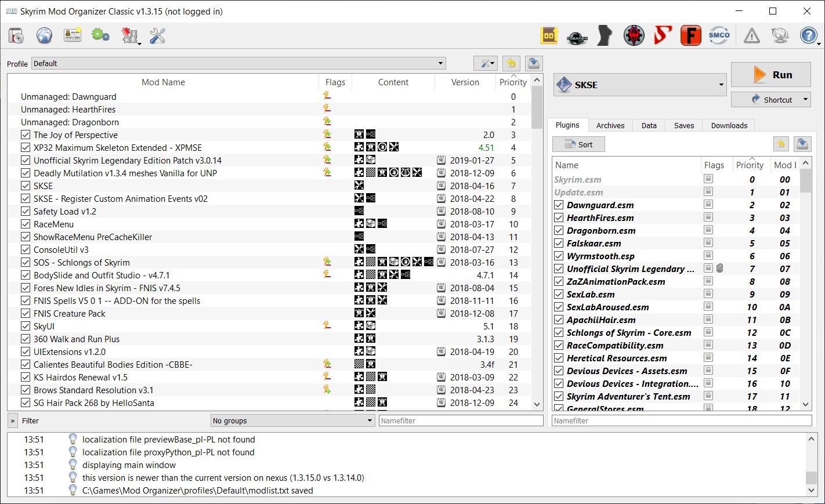Switch to the Saves tab
Image resolution: width=825 pixels, height=504 pixels.
pos(684,125)
